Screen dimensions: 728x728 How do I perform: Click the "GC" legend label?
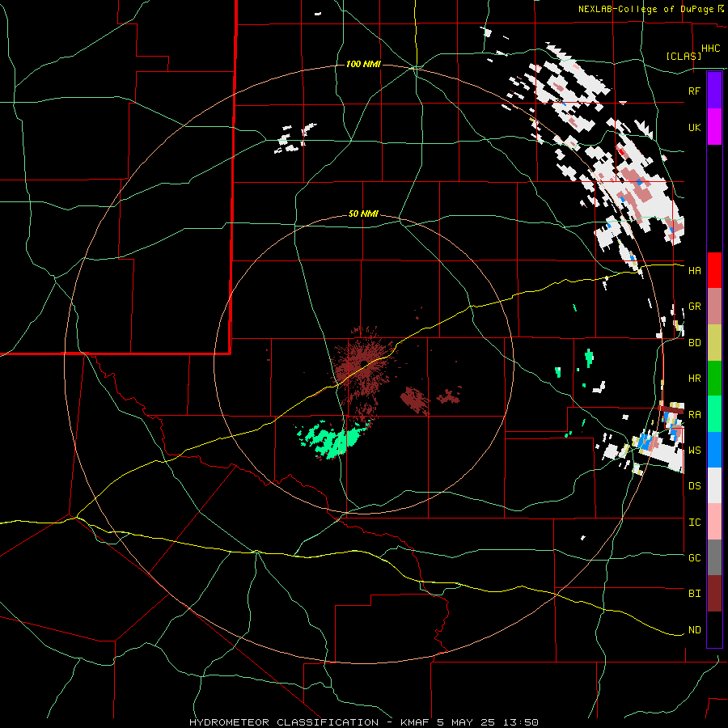[x=694, y=558]
